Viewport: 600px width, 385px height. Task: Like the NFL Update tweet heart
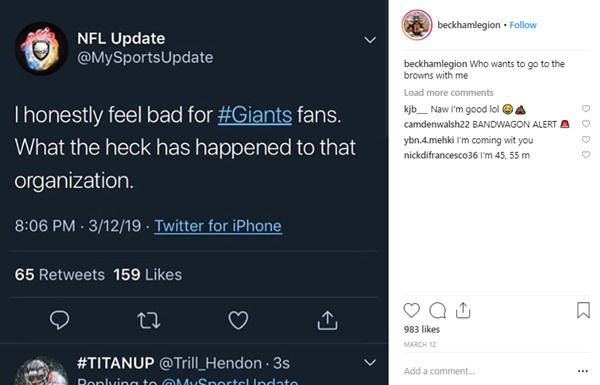[x=238, y=320]
